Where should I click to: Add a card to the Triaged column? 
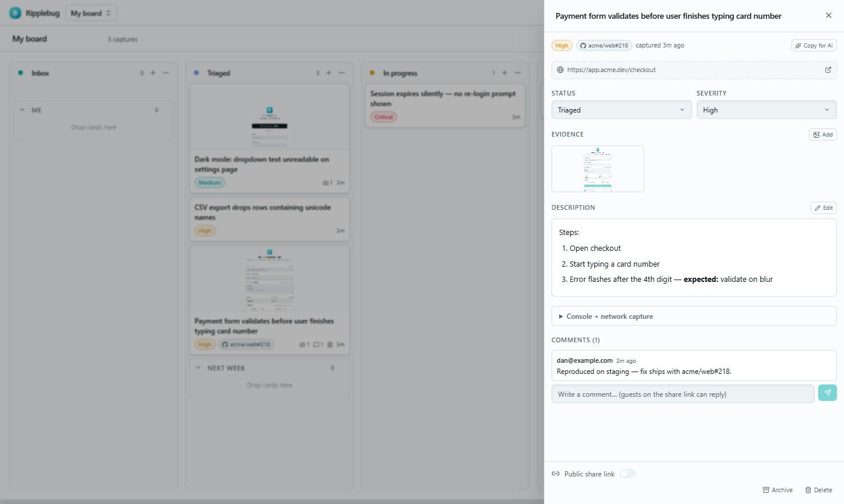329,73
